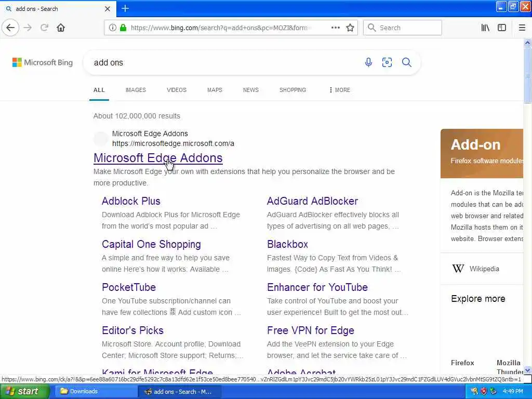Open the Firefox hamburger menu

click(x=522, y=28)
